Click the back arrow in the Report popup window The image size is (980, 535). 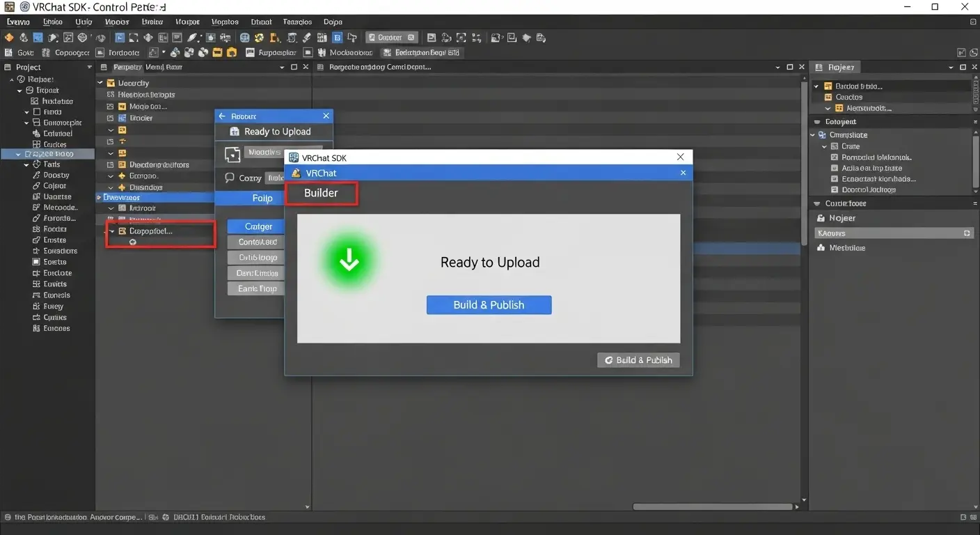click(223, 116)
